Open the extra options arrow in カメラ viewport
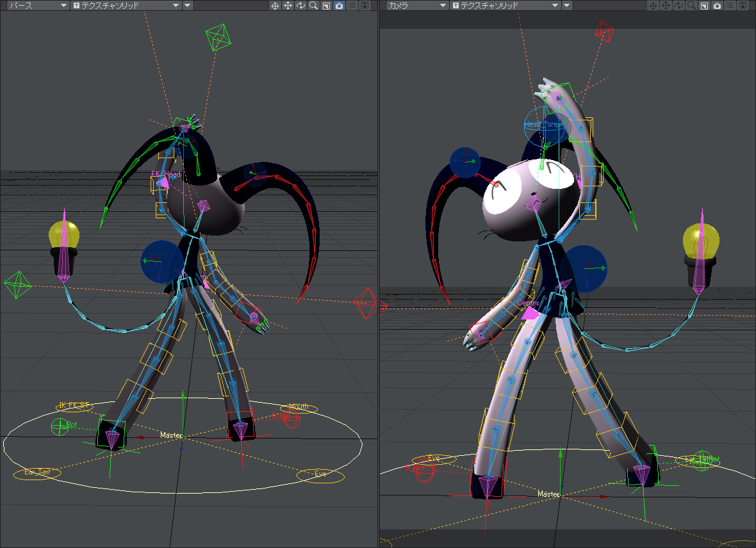This screenshot has height=548, width=756. [x=567, y=6]
